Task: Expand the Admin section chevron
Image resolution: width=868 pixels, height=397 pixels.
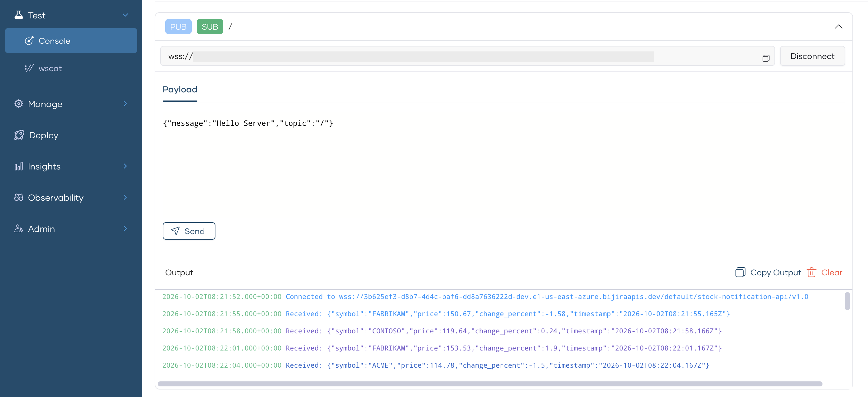Action: [x=125, y=228]
